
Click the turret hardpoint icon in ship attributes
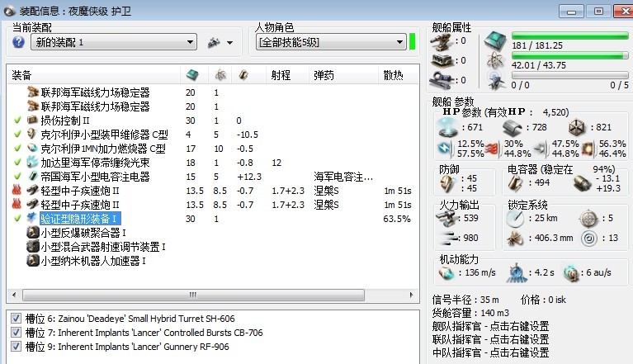(x=441, y=40)
